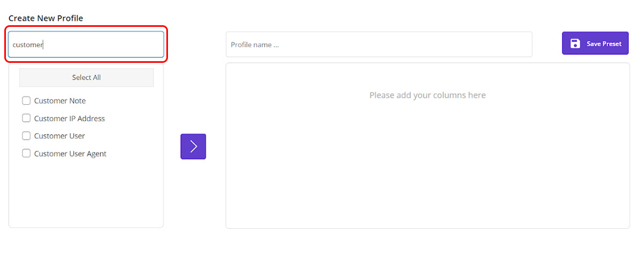The width and height of the screenshot is (644, 262).
Task: Click empty space below Customer User Agent
Action: click(x=86, y=193)
